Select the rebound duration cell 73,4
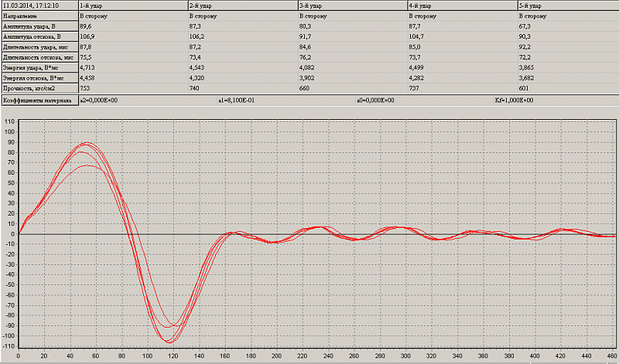The image size is (619, 364). point(197,58)
